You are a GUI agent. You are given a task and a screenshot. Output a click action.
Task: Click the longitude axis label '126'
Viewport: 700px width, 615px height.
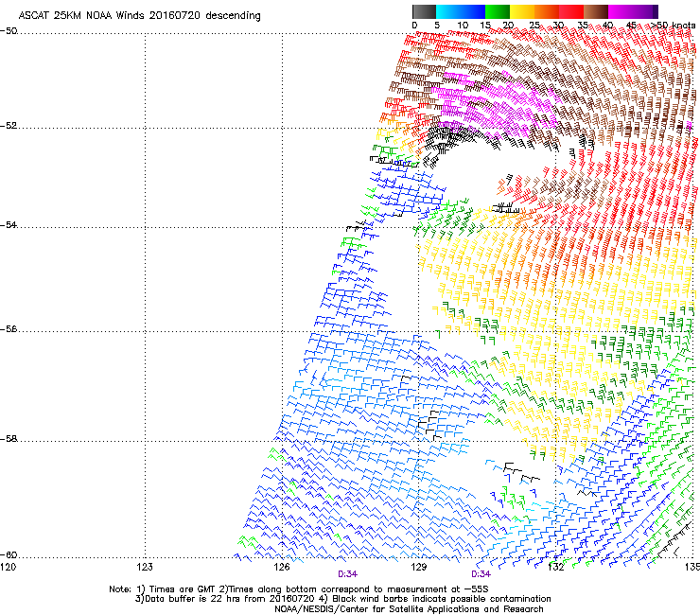282,567
